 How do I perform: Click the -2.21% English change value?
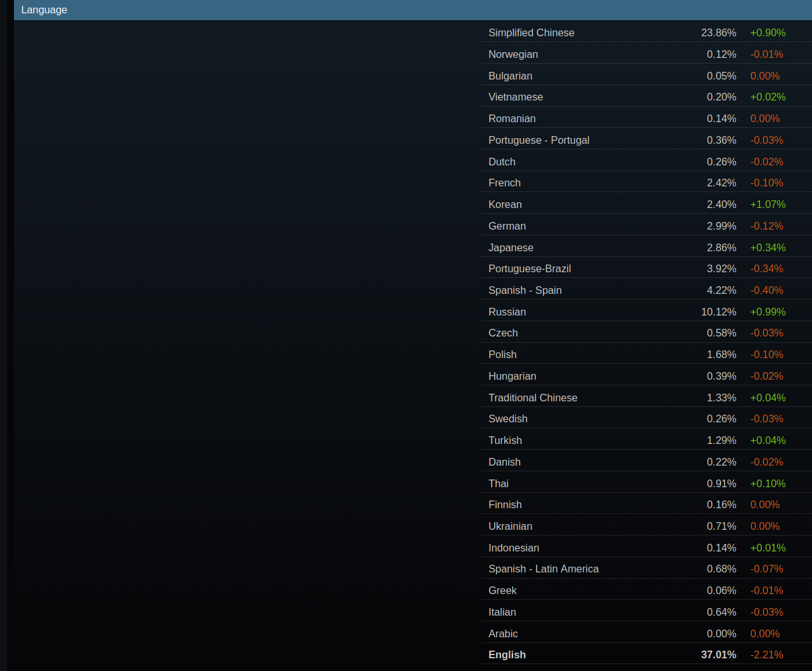767,654
